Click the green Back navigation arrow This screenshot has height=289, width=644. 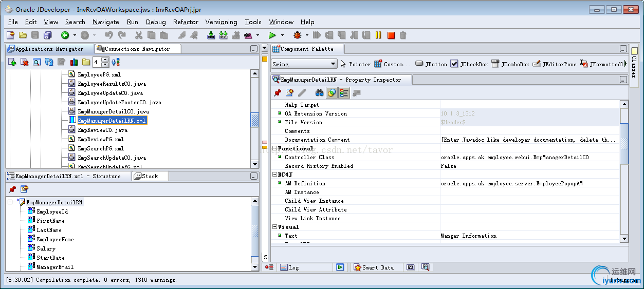(x=65, y=35)
